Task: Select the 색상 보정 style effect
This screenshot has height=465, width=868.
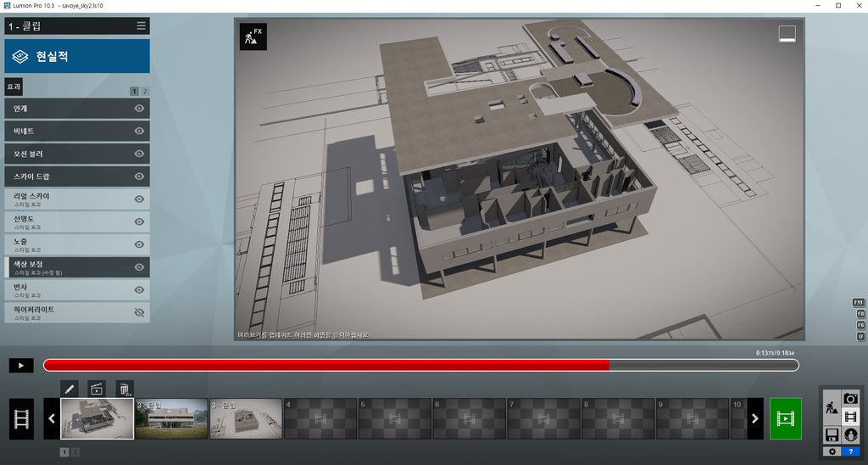Action: coord(77,267)
